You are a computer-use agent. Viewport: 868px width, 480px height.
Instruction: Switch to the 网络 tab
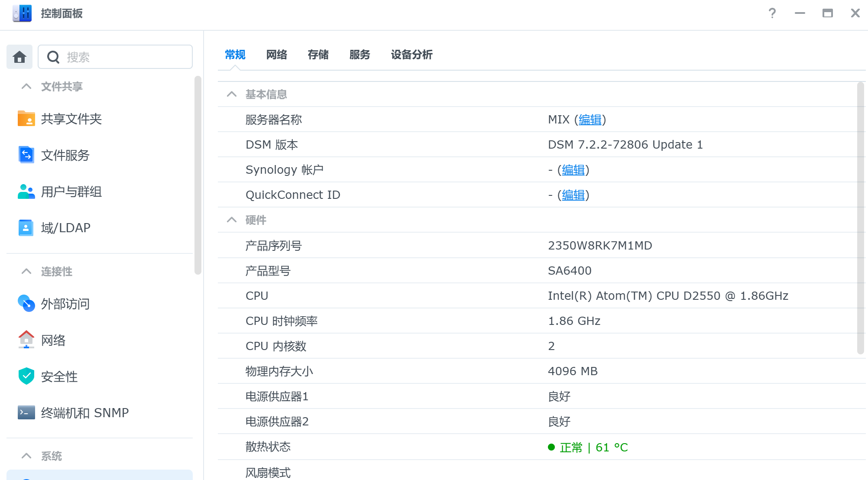tap(277, 55)
